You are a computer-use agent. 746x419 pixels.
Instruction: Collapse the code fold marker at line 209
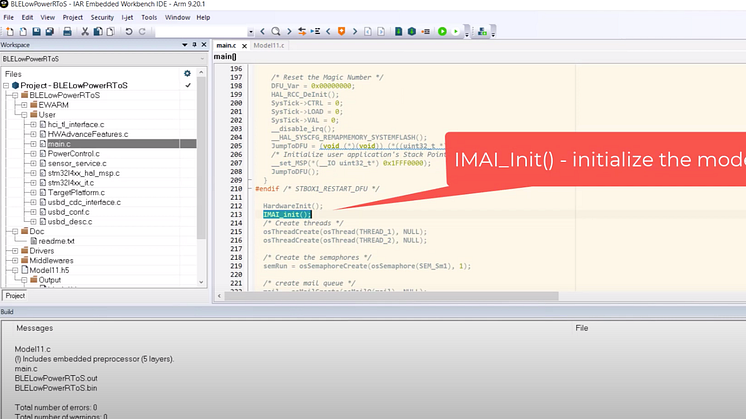tap(250, 180)
